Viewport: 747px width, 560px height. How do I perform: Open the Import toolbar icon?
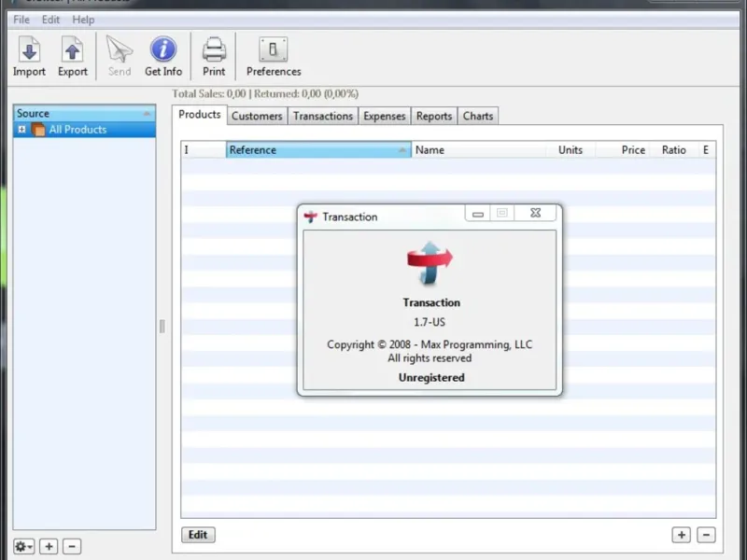30,49
